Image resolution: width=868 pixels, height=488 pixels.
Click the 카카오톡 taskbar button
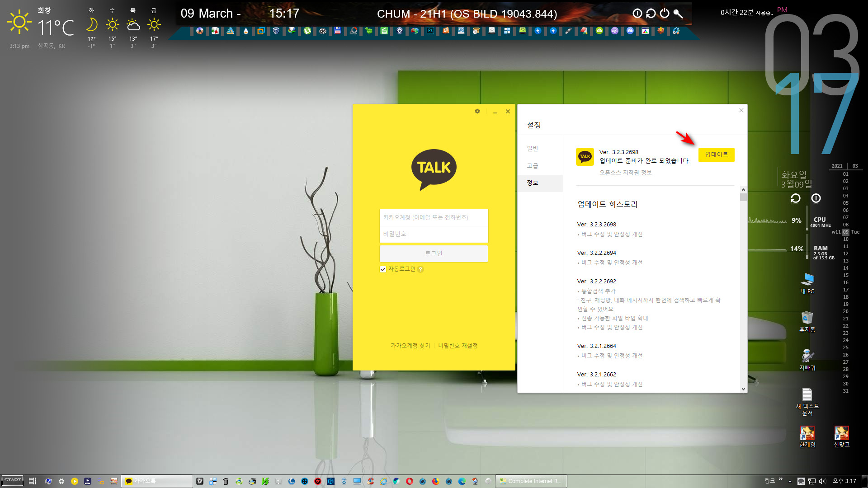tap(157, 481)
